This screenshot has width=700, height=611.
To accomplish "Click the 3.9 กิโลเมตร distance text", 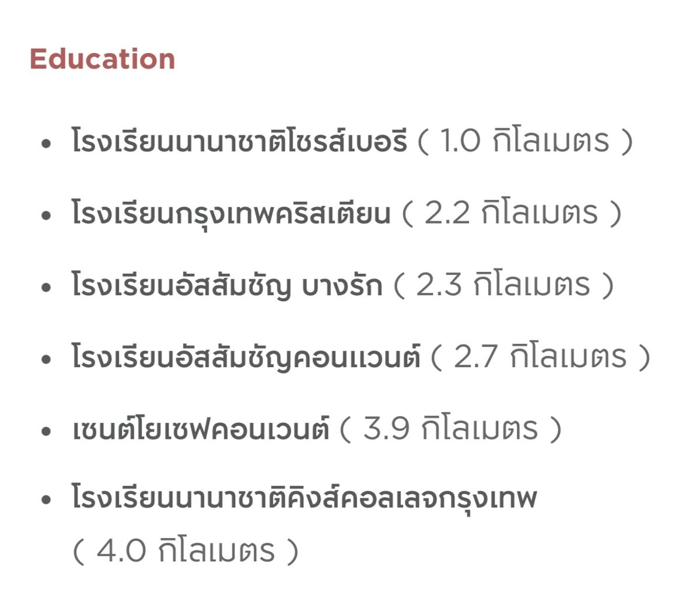I will pos(450,429).
